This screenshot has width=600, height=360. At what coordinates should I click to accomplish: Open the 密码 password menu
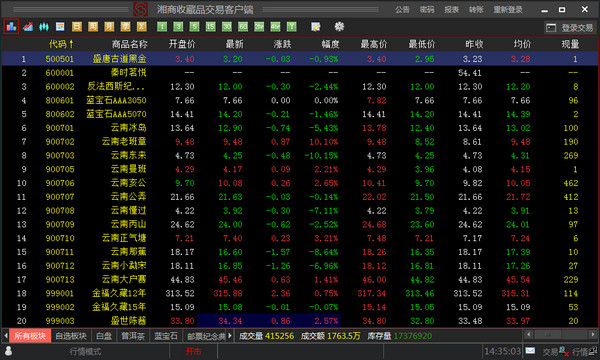[x=427, y=10]
